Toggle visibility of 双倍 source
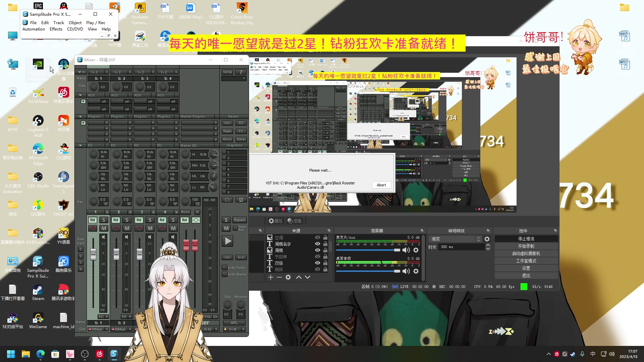Screen dimensions: 644x362 pyautogui.click(x=317, y=263)
